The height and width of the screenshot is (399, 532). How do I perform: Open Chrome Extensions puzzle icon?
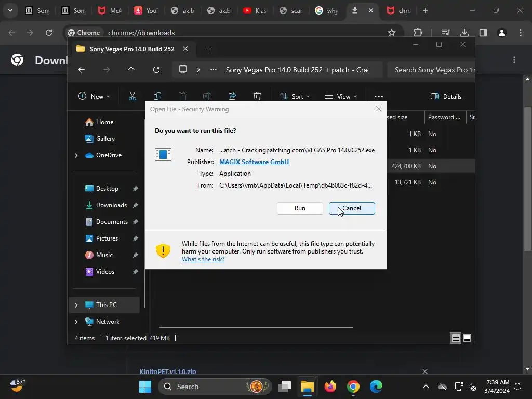418,33
